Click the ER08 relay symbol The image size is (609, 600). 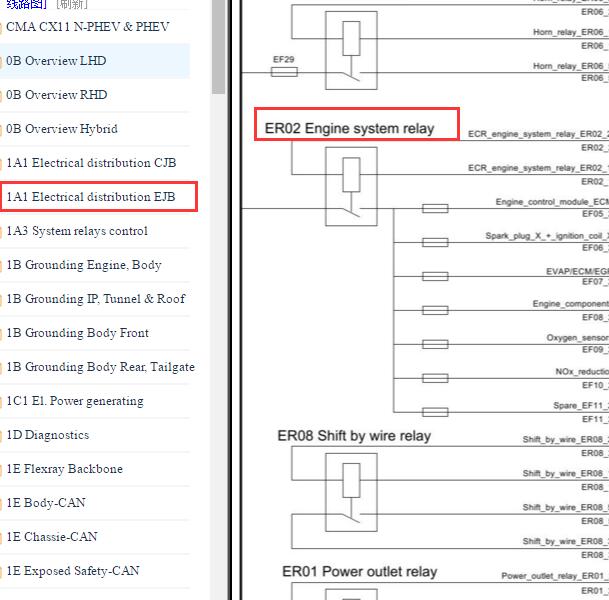[x=351, y=492]
